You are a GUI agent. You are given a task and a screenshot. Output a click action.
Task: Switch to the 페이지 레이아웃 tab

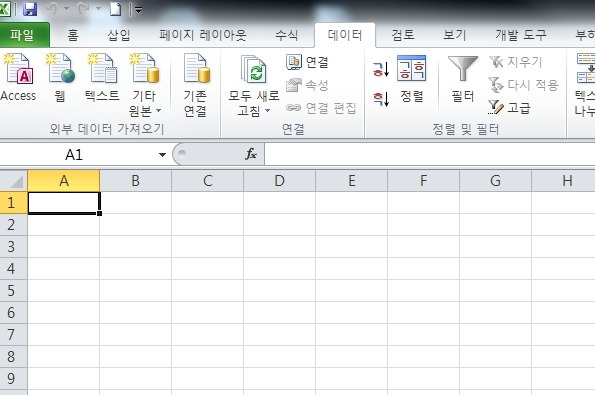203,35
